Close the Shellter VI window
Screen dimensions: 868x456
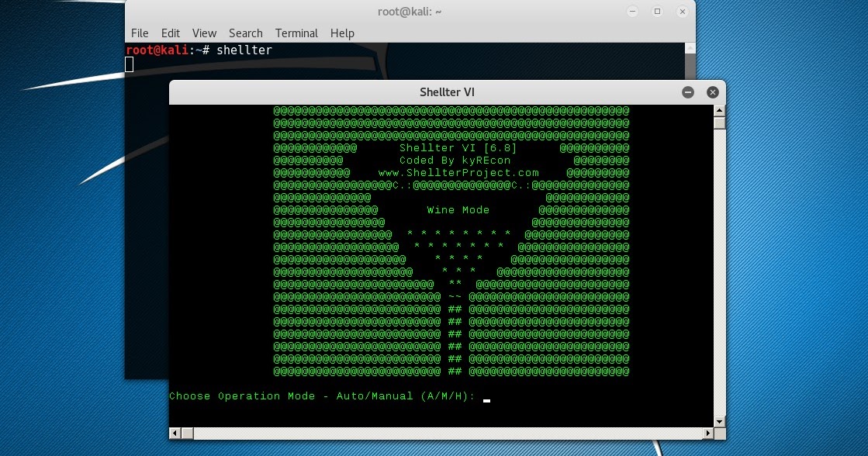point(713,92)
